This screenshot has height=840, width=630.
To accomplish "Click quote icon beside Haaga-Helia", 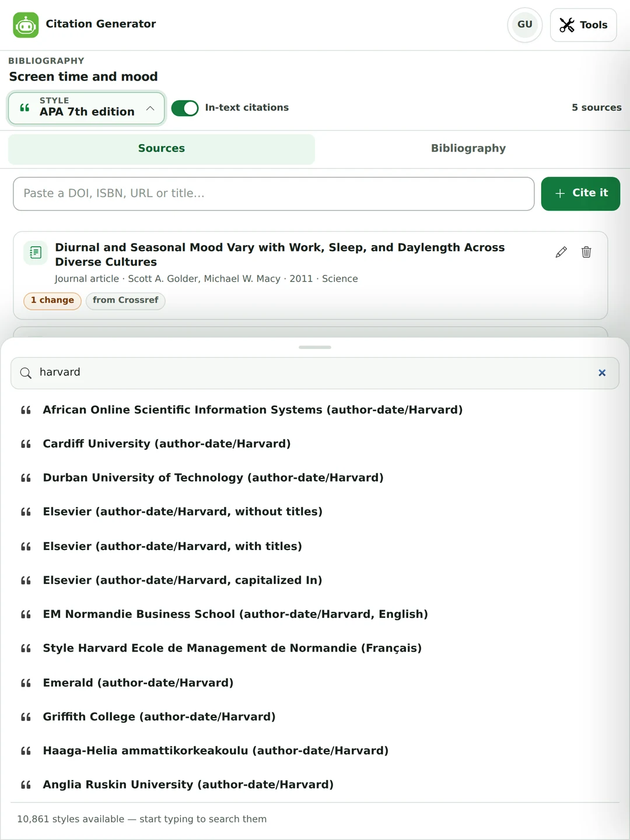I will coord(26,751).
